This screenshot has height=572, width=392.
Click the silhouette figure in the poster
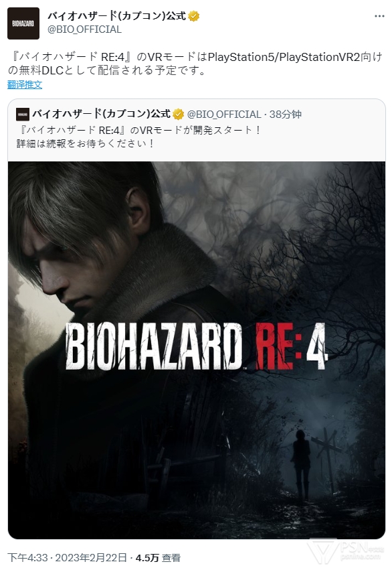click(x=302, y=465)
